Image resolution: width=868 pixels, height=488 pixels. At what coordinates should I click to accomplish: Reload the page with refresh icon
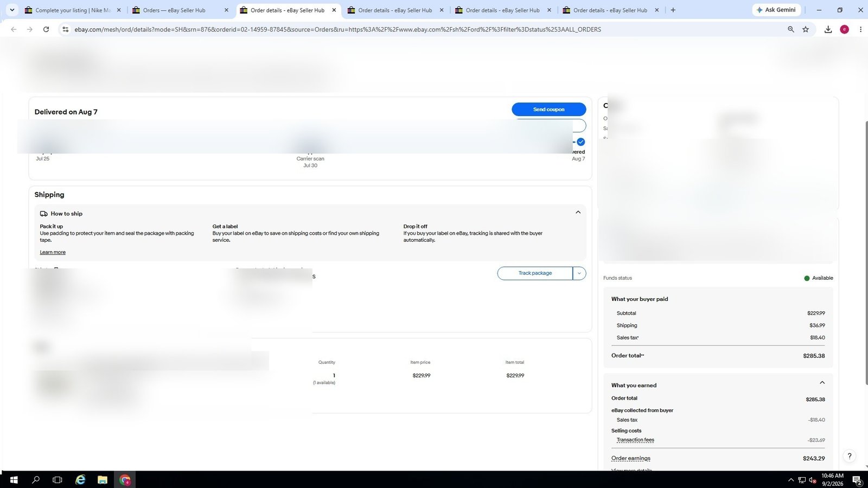point(46,29)
